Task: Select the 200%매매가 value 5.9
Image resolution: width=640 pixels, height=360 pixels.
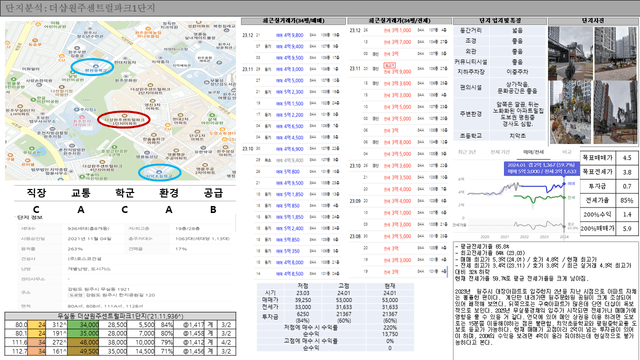Action: [627, 229]
